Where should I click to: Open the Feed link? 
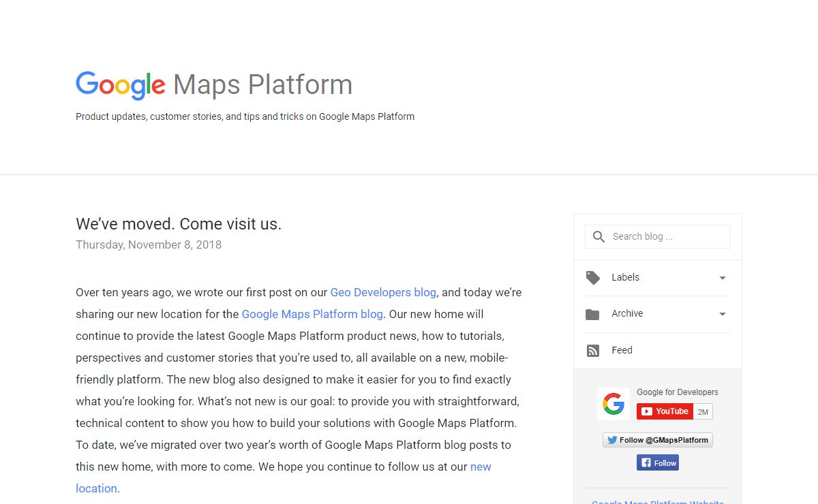click(622, 350)
